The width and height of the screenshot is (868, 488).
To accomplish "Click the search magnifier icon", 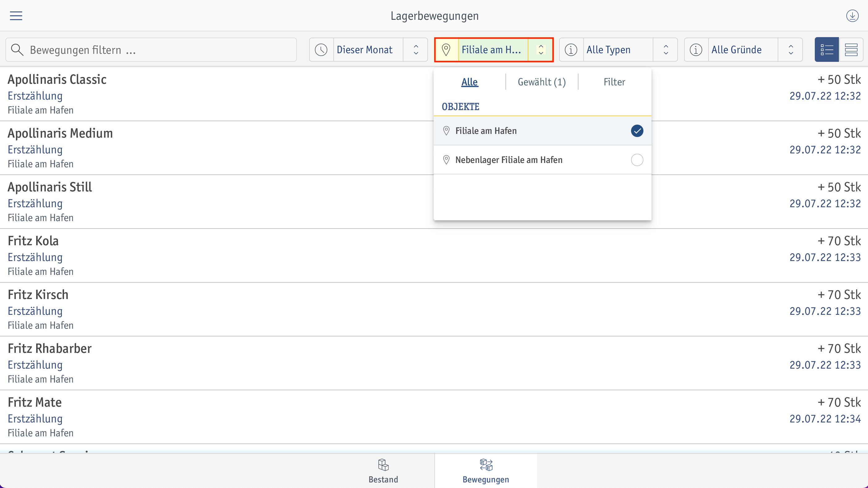I will tap(17, 49).
